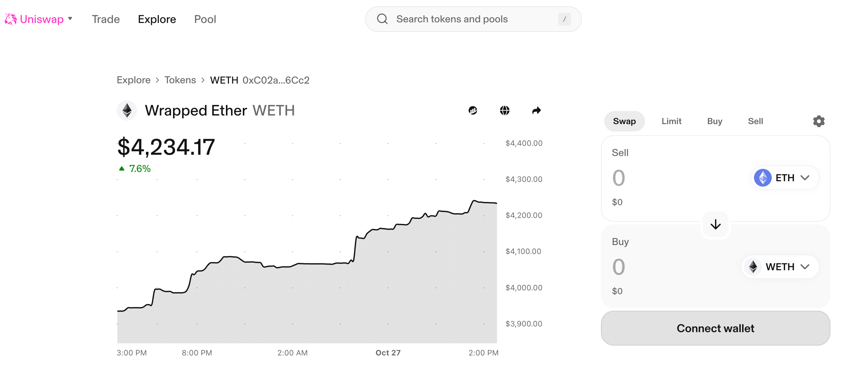Click the search magnifier icon
This screenshot has height=365, width=868.
(382, 19)
